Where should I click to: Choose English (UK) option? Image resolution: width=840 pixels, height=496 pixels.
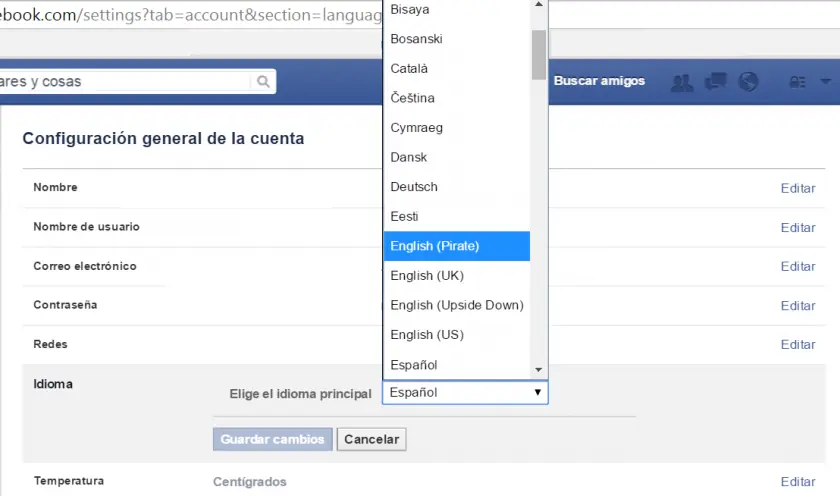point(456,275)
